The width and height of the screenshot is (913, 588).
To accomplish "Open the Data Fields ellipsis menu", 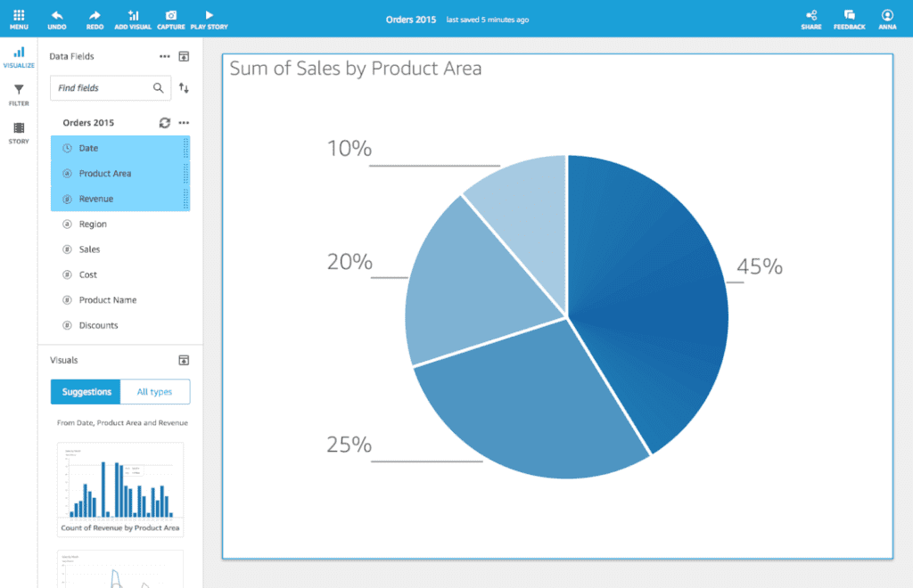I will click(164, 56).
